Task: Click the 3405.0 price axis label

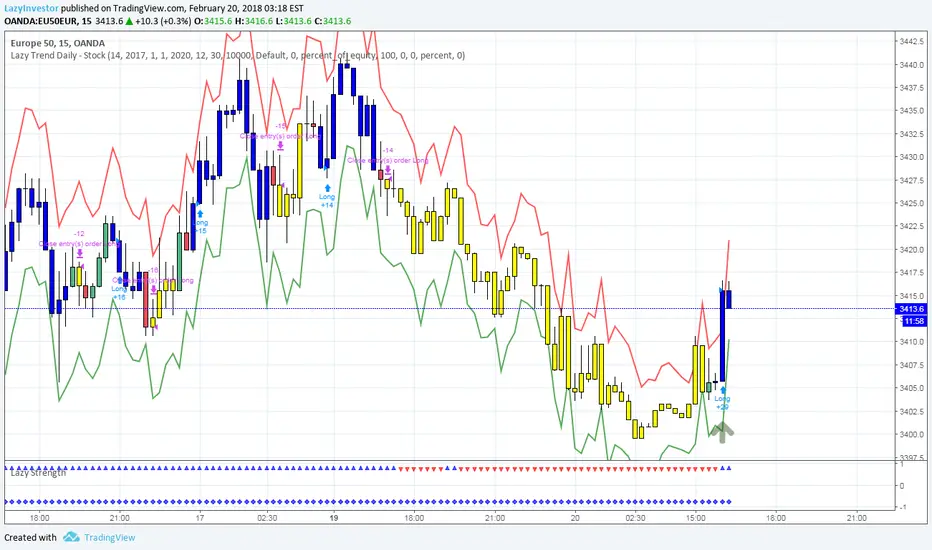Action: point(912,388)
